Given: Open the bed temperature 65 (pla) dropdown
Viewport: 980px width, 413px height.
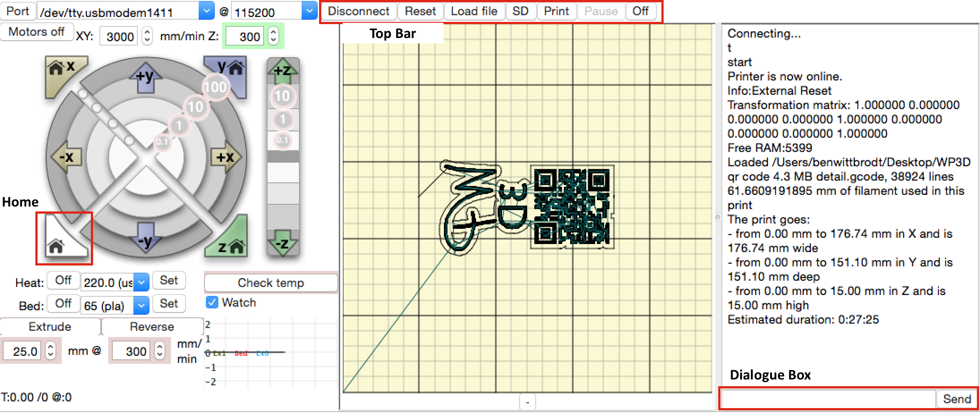Looking at the screenshot, I should (141, 306).
